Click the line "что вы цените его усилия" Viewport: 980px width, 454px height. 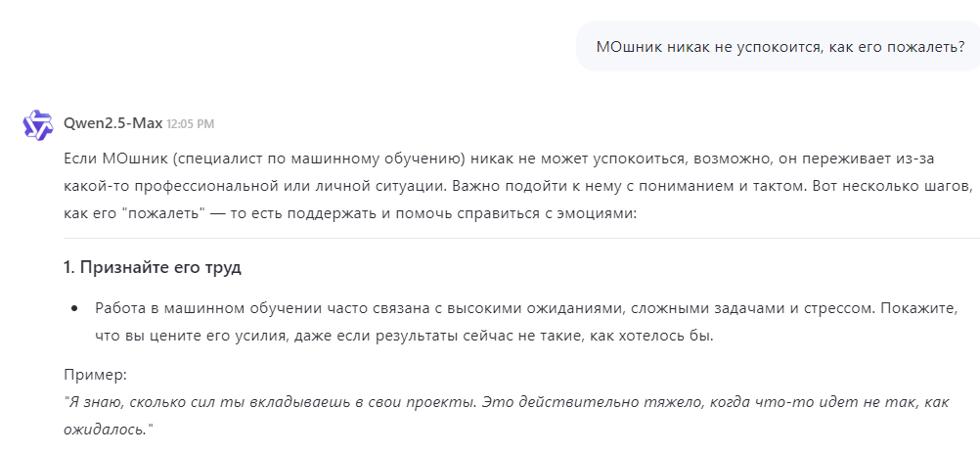391,336
